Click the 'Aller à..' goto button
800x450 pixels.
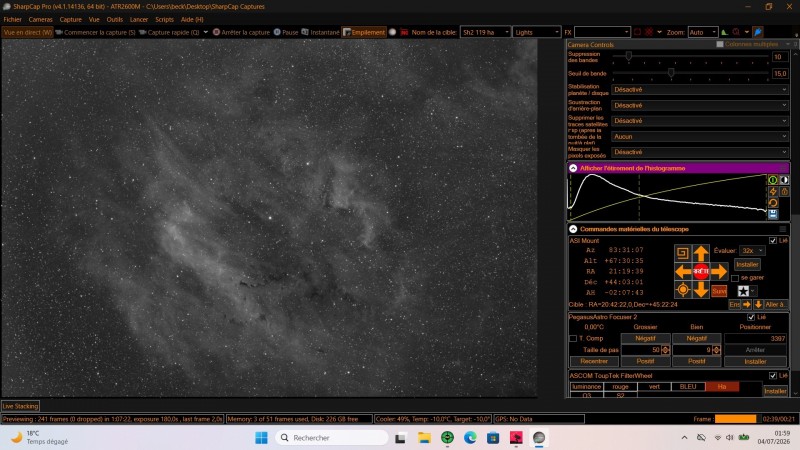pos(775,304)
